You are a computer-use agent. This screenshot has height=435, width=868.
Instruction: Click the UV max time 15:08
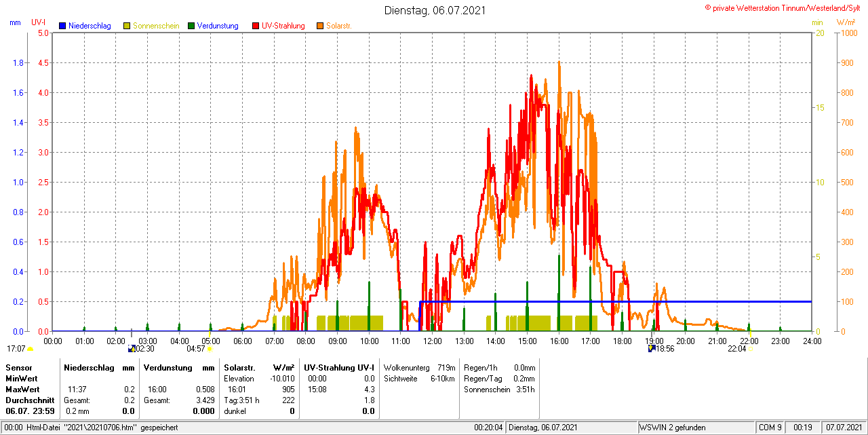click(317, 390)
